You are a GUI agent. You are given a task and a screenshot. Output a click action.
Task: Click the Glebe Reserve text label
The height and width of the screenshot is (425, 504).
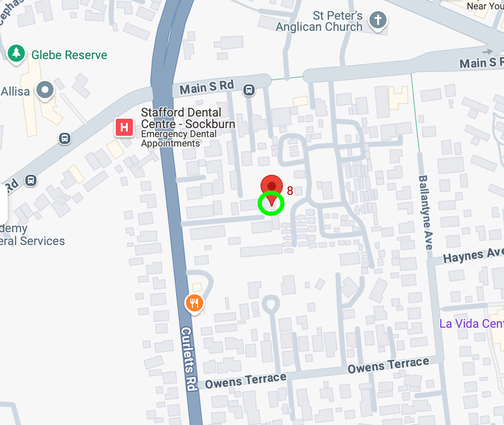tap(69, 55)
